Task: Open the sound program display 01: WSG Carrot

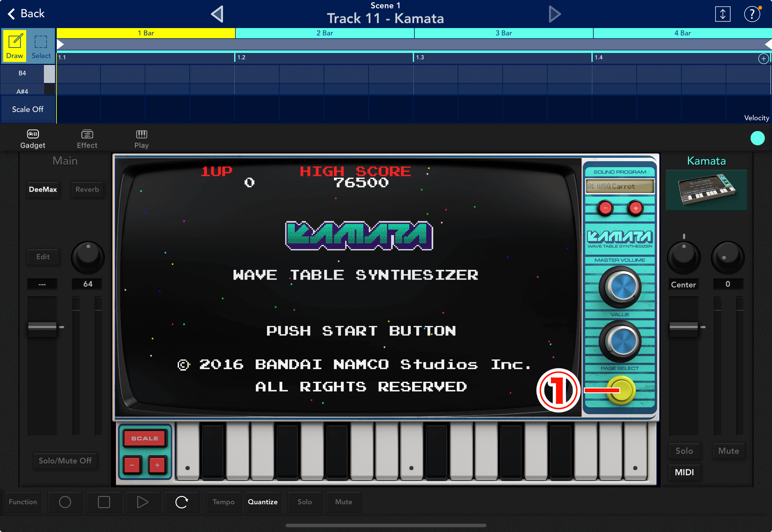Action: (620, 186)
